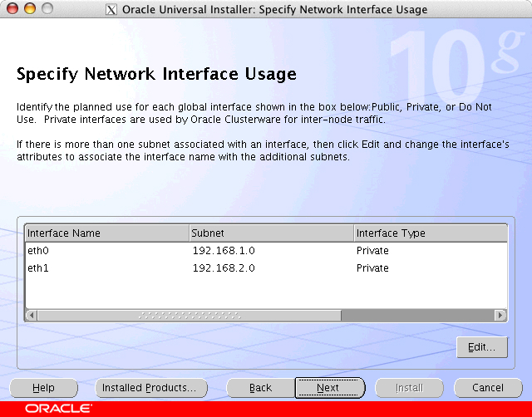Screen dimensions: 532x417
Task: Click the red close window button
Action: [x=12, y=10]
